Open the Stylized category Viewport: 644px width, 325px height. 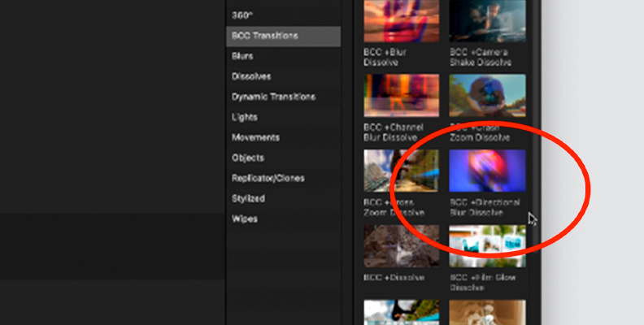[x=284, y=198]
